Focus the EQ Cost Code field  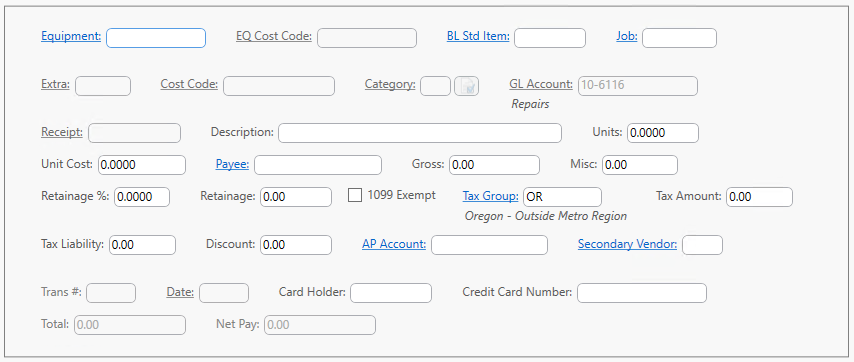pyautogui.click(x=367, y=38)
